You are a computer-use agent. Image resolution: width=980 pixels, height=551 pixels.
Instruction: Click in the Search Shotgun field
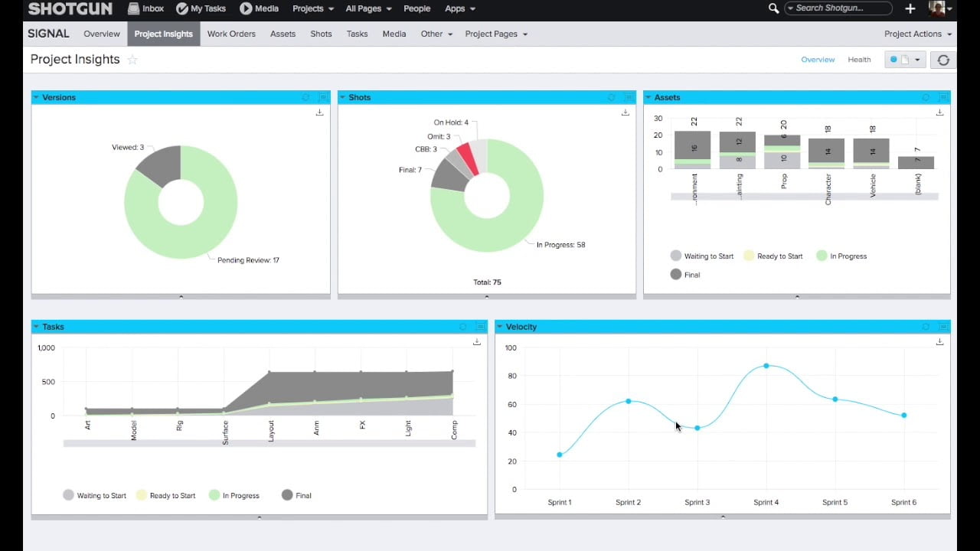[839, 8]
